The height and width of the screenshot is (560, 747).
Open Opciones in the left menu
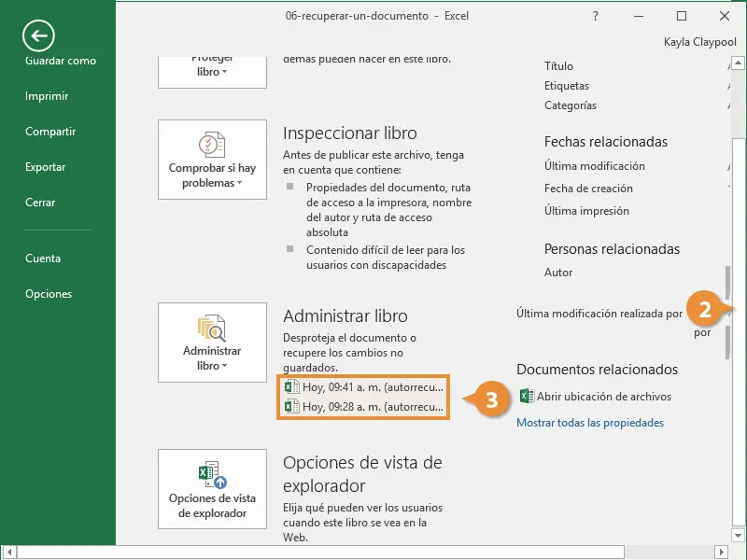49,294
